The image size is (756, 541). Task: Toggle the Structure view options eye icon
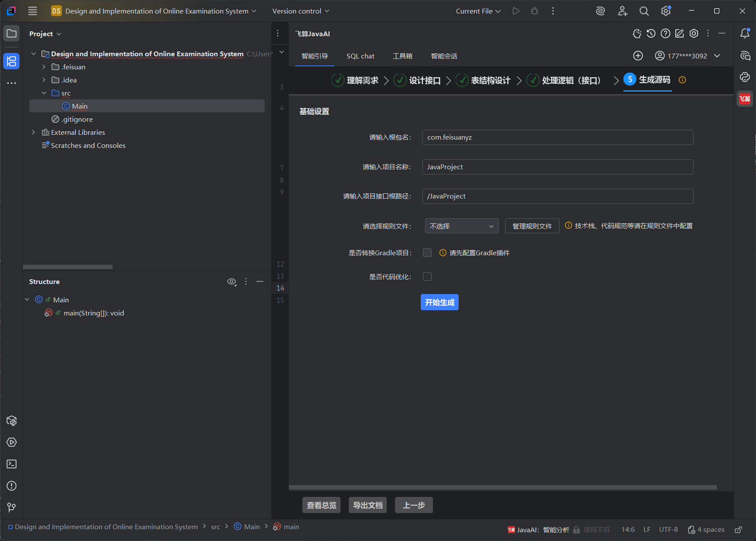(x=232, y=282)
